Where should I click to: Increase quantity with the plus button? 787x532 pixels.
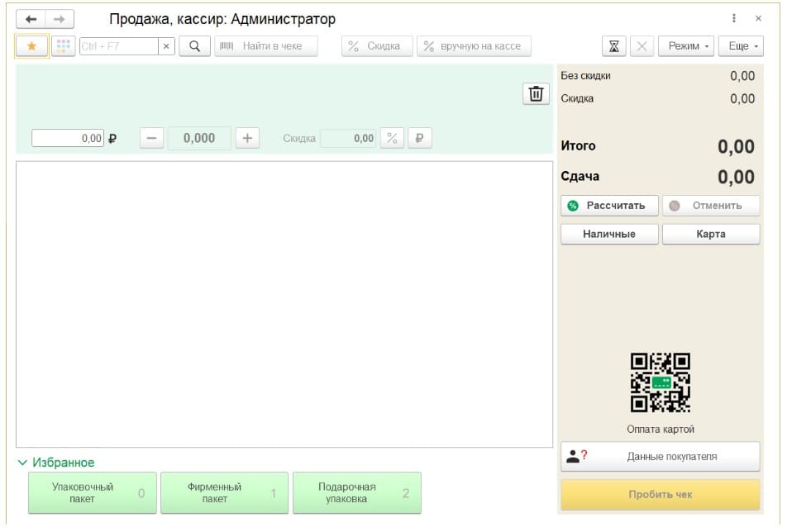point(247,139)
